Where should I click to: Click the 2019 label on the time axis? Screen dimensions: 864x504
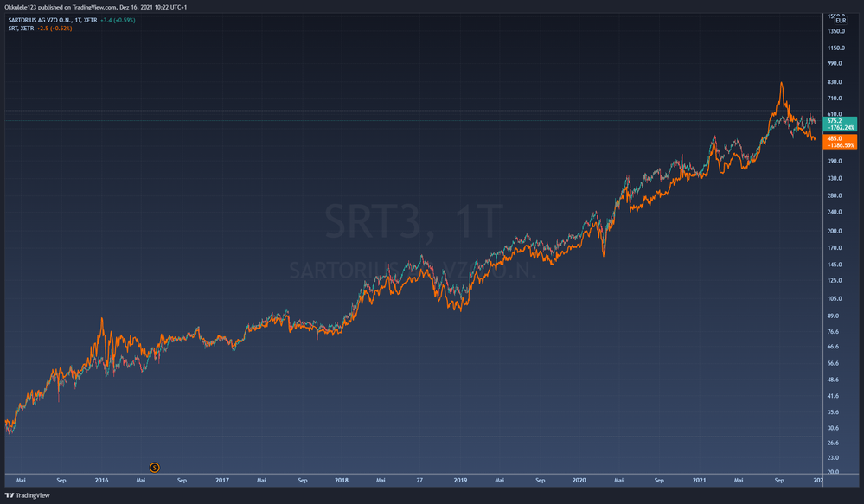point(460,480)
